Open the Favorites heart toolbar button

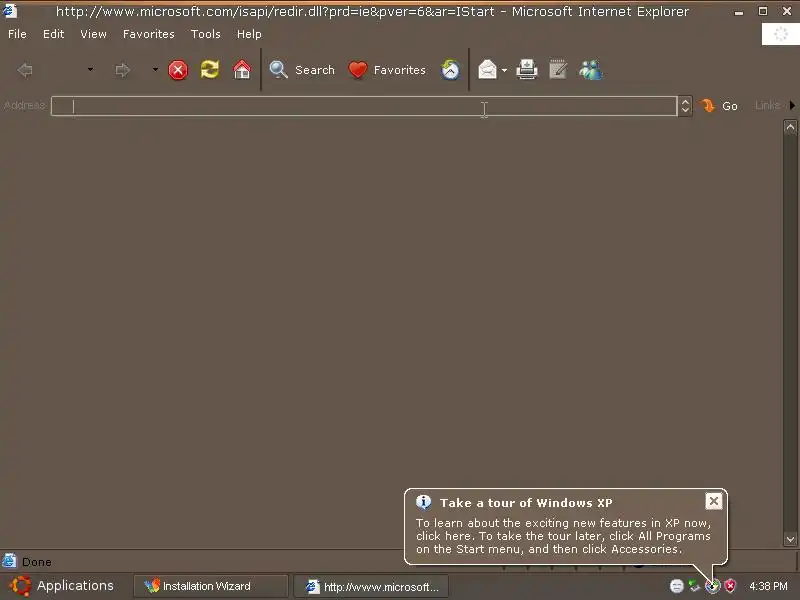pyautogui.click(x=387, y=70)
